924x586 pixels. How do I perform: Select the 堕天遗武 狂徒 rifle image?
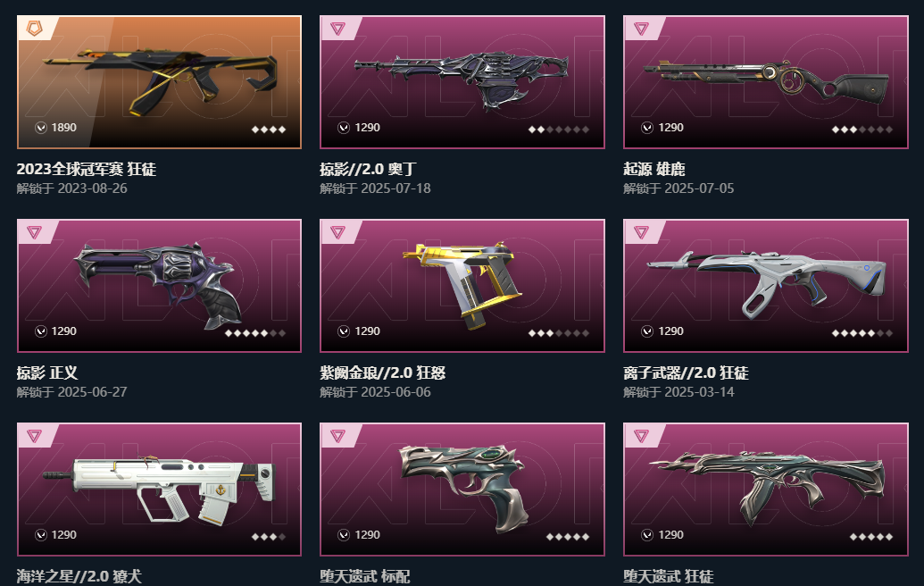(766, 490)
